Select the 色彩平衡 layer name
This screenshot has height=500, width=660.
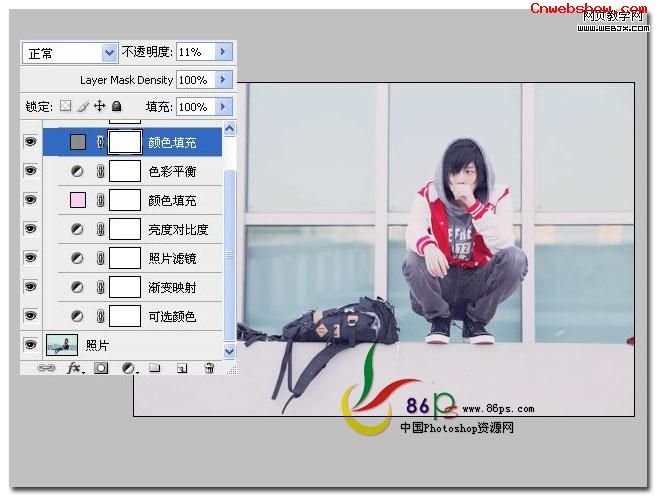coord(172,171)
